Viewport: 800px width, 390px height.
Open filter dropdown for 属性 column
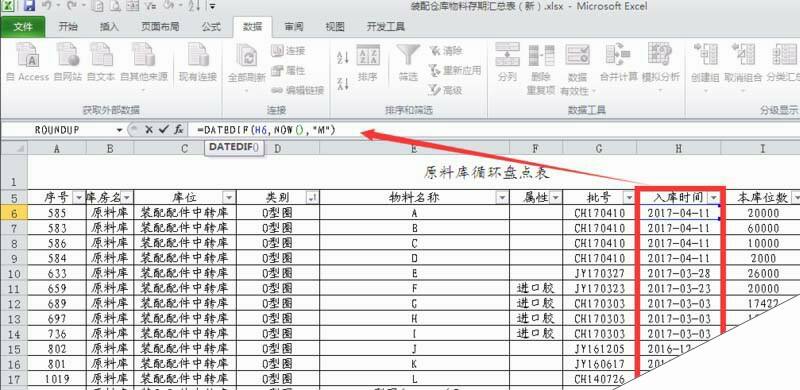click(x=555, y=198)
